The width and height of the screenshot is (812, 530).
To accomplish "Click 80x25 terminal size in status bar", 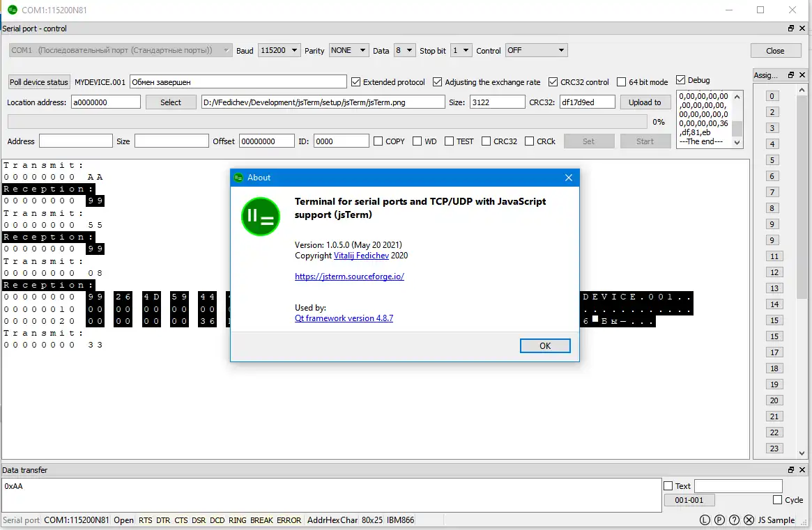I will (x=371, y=520).
